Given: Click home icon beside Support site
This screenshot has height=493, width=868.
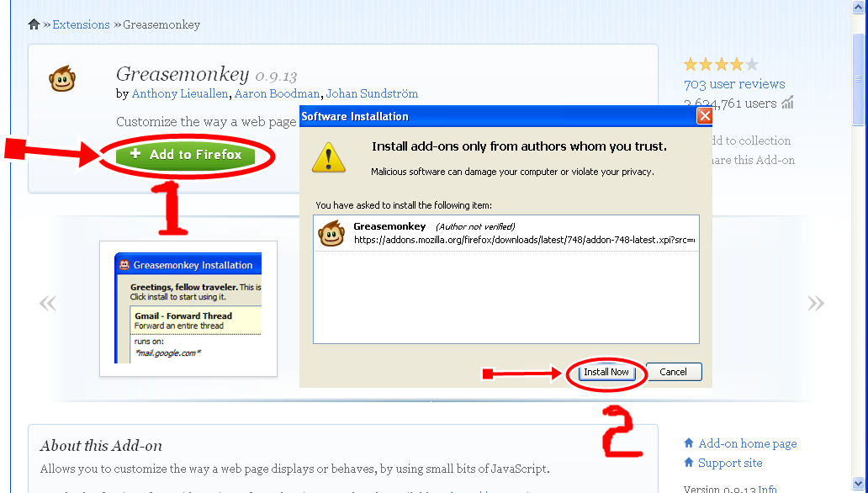Looking at the screenshot, I should [x=689, y=462].
